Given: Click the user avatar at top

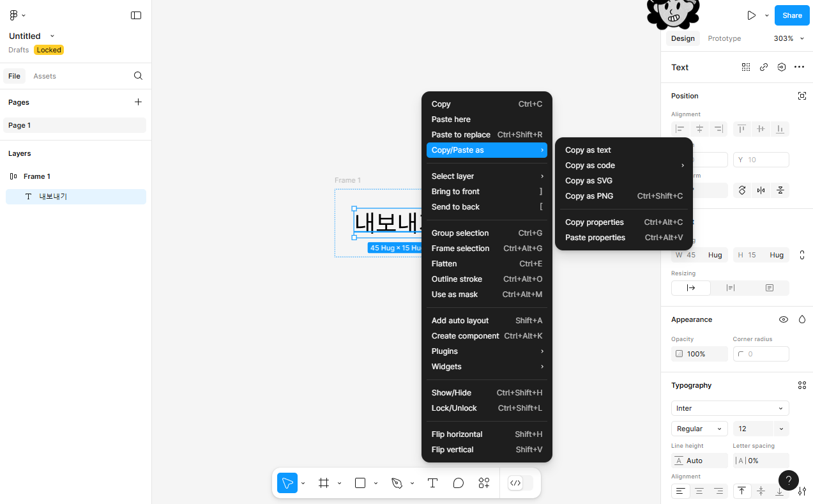Looking at the screenshot, I should (x=672, y=13).
